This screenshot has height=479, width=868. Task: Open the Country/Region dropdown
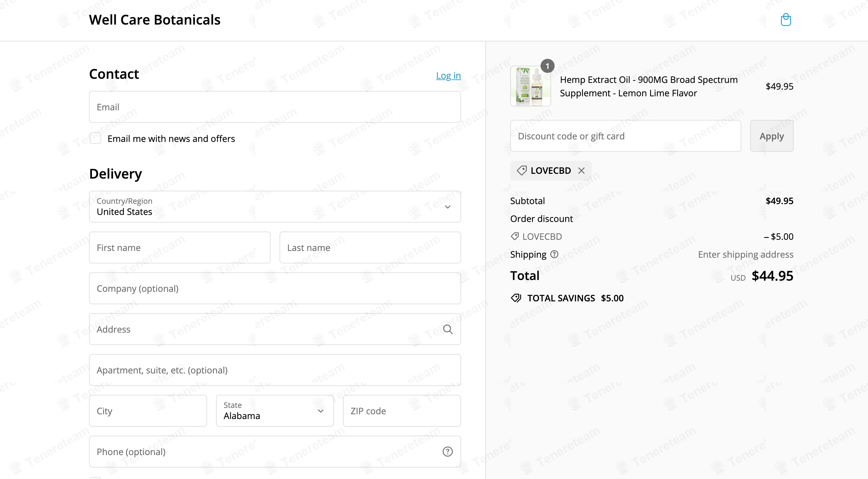[275, 207]
